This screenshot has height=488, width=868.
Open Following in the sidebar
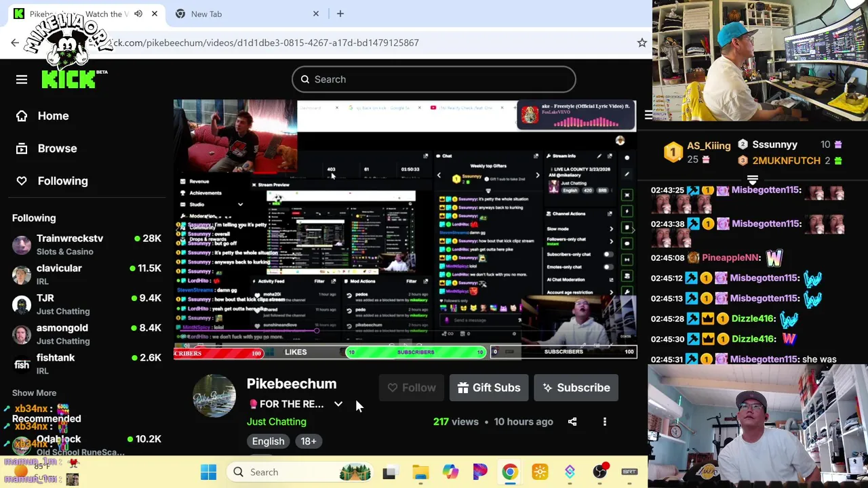pos(62,181)
